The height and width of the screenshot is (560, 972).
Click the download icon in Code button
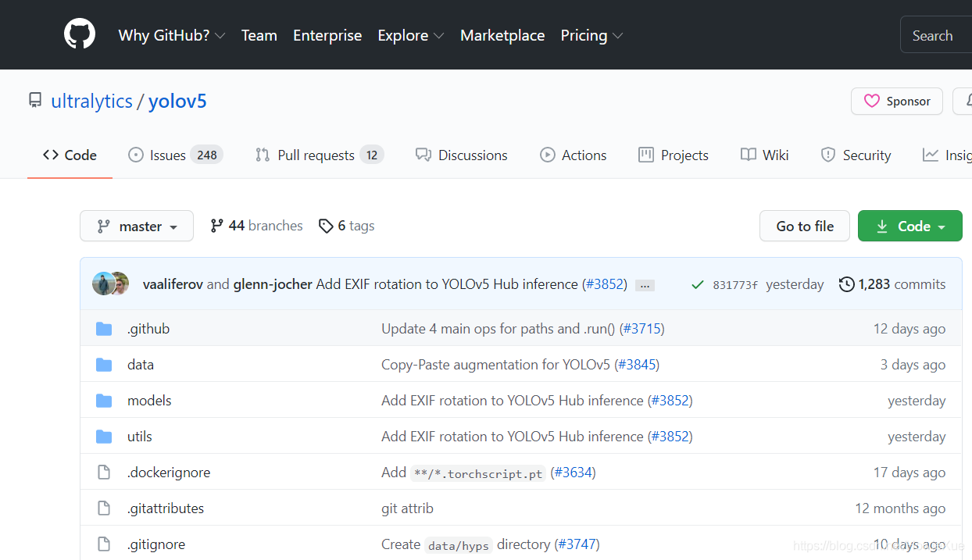[x=882, y=226]
